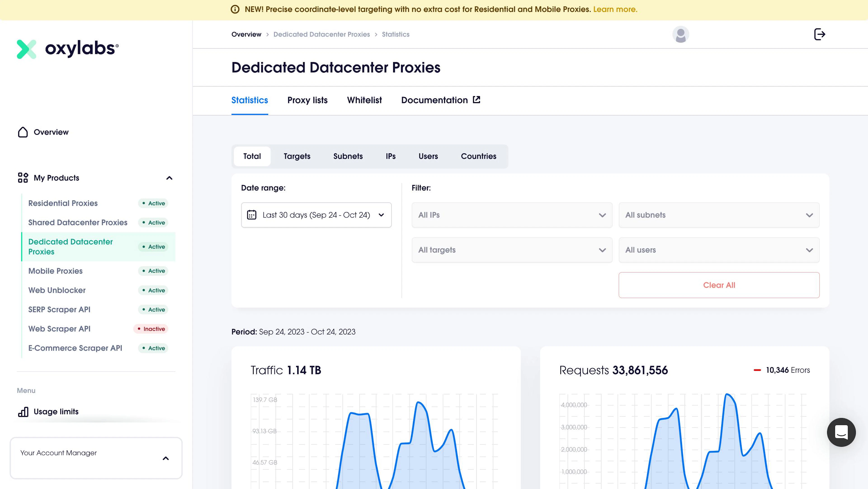Click Dedicated Datacenter Proxies breadcrumb link

pos(321,34)
